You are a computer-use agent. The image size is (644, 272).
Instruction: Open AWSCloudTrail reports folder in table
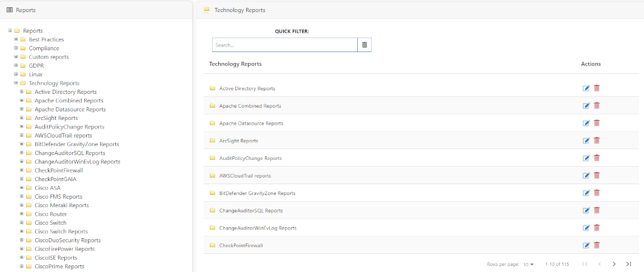[x=245, y=176]
